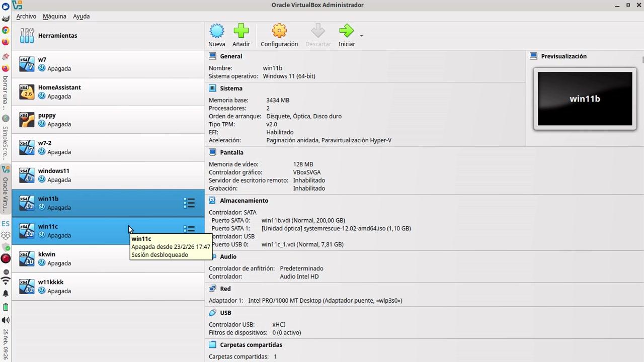
Task: Click the ES keyboard layout indicator
Action: click(x=6, y=224)
